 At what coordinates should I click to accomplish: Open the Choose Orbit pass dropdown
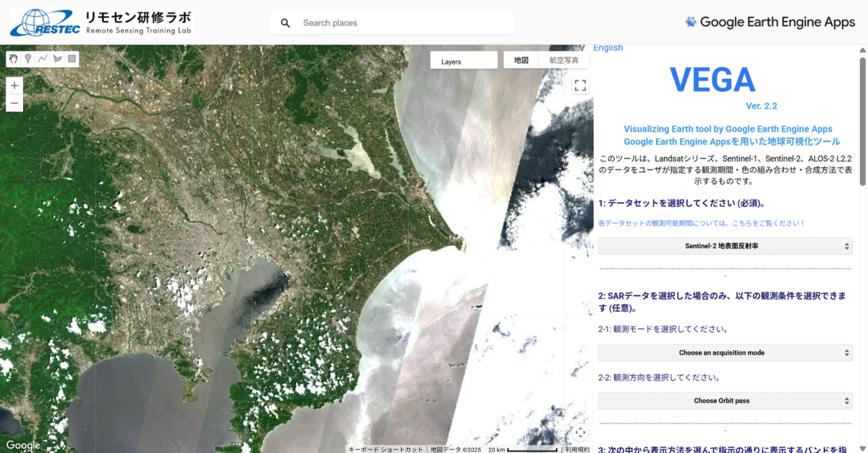coord(725,400)
